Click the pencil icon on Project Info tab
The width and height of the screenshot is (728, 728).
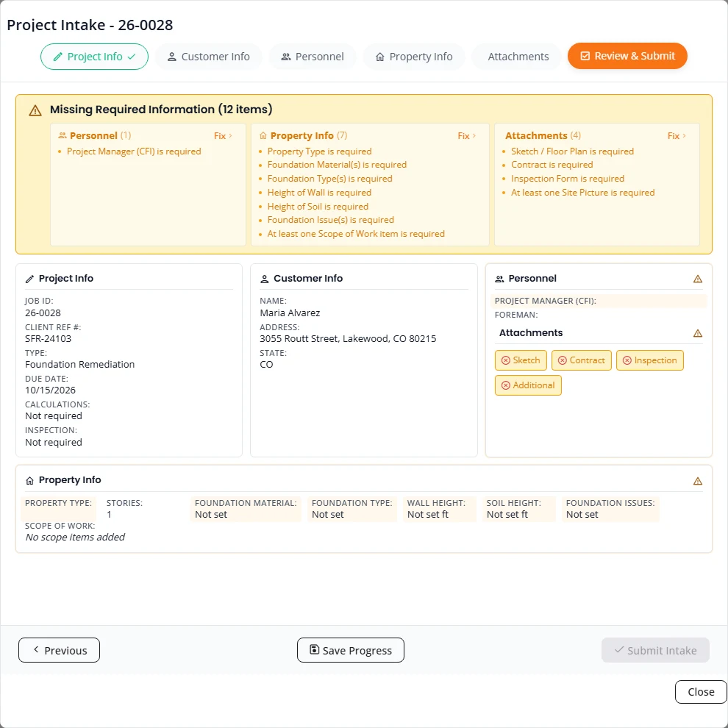pos(57,57)
